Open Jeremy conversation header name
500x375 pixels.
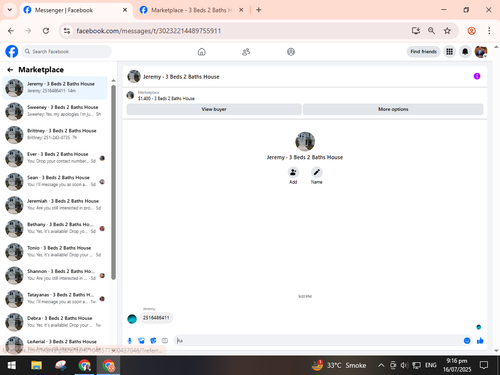[181, 77]
